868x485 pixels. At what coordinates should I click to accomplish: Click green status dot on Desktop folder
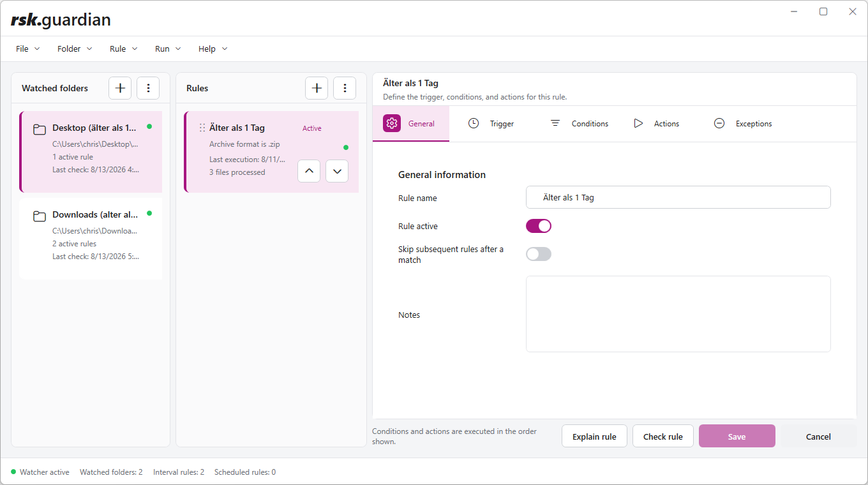tap(149, 126)
